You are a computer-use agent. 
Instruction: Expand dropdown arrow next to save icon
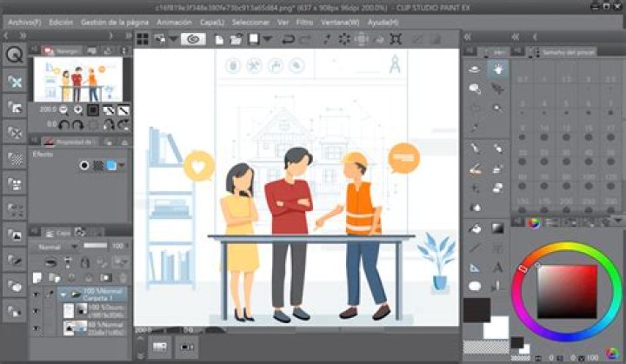[267, 39]
